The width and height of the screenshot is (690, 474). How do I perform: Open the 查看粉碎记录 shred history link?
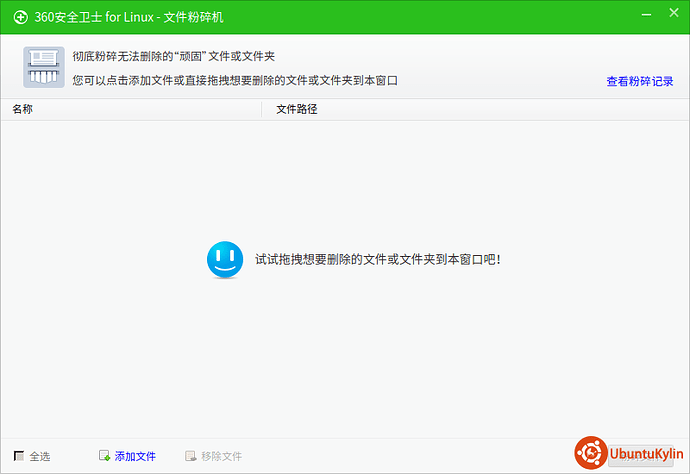tap(640, 81)
